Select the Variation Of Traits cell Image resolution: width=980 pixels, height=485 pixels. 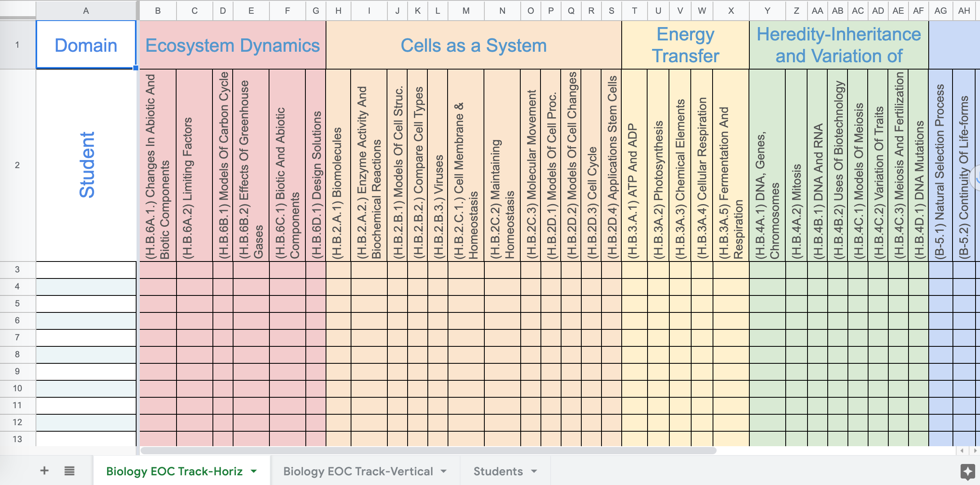878,165
